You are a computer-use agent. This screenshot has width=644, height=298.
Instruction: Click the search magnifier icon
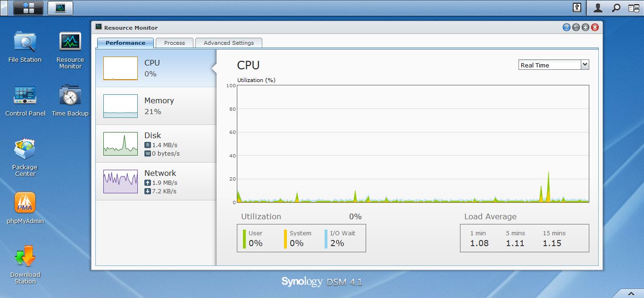pos(616,8)
